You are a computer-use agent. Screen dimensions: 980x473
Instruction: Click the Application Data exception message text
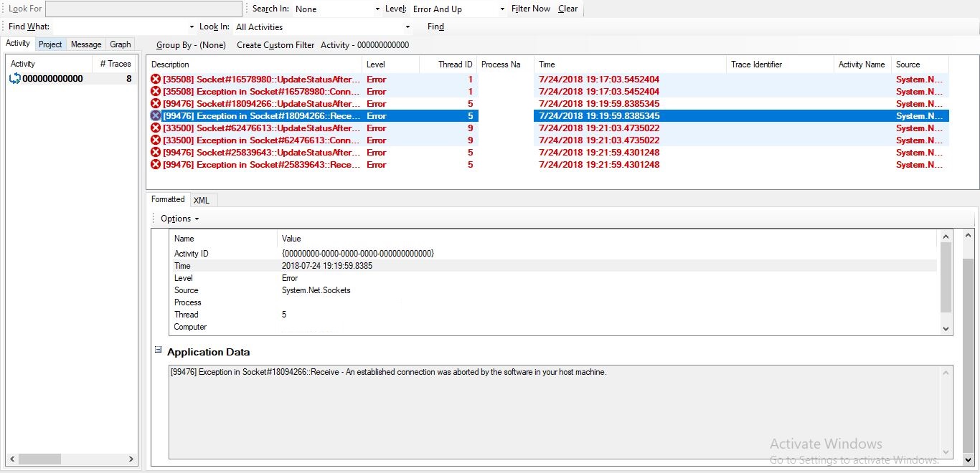pos(388,372)
